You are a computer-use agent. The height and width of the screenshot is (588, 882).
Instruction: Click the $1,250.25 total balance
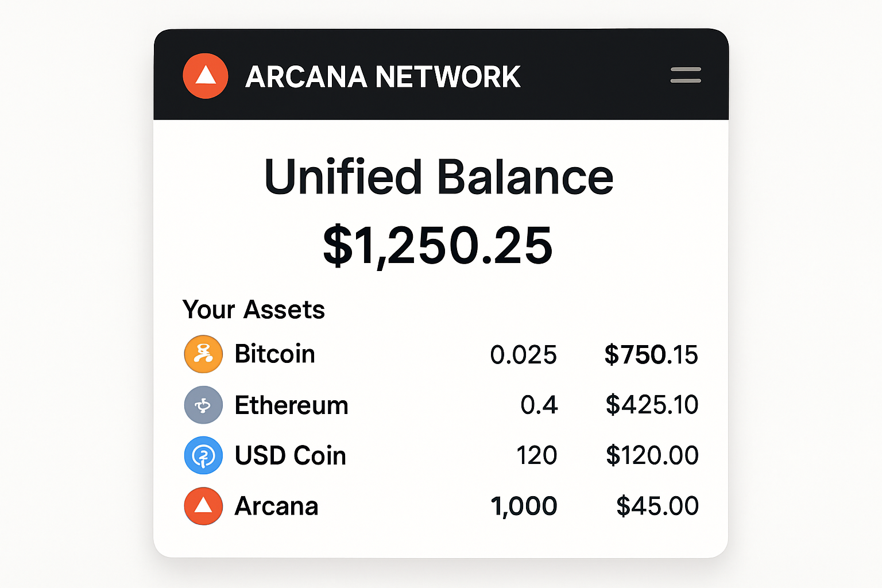[x=438, y=244]
